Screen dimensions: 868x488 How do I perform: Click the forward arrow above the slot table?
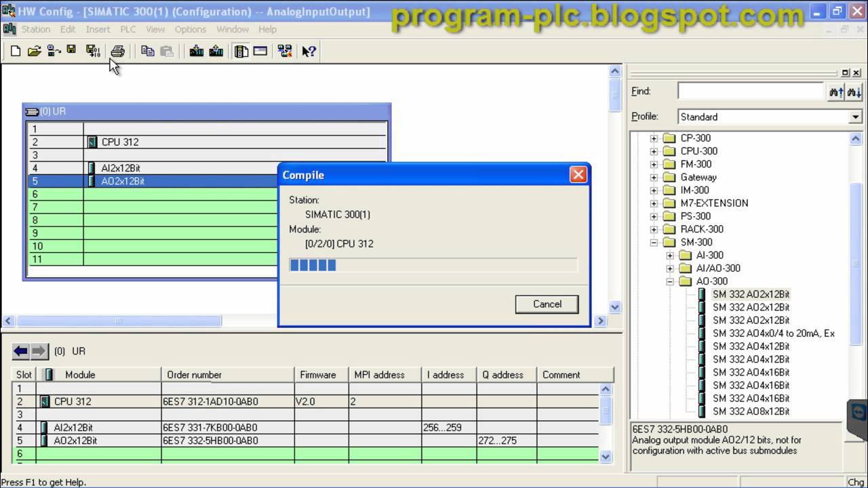39,351
